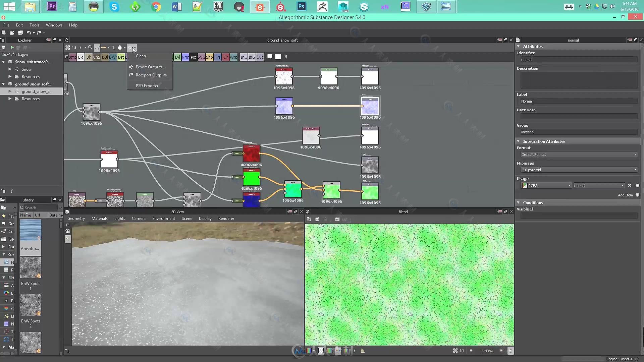644x362 pixels.
Task: Add a comment using the speech bubble icon
Action: coord(270,57)
